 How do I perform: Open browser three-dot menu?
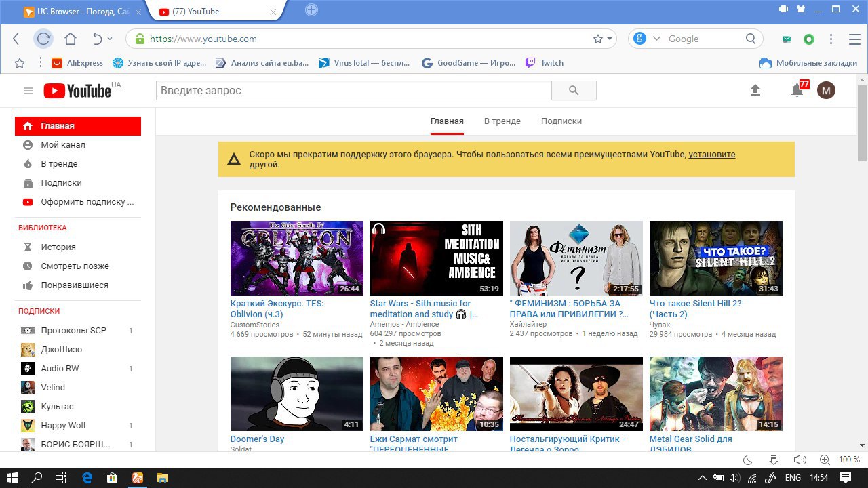(831, 39)
